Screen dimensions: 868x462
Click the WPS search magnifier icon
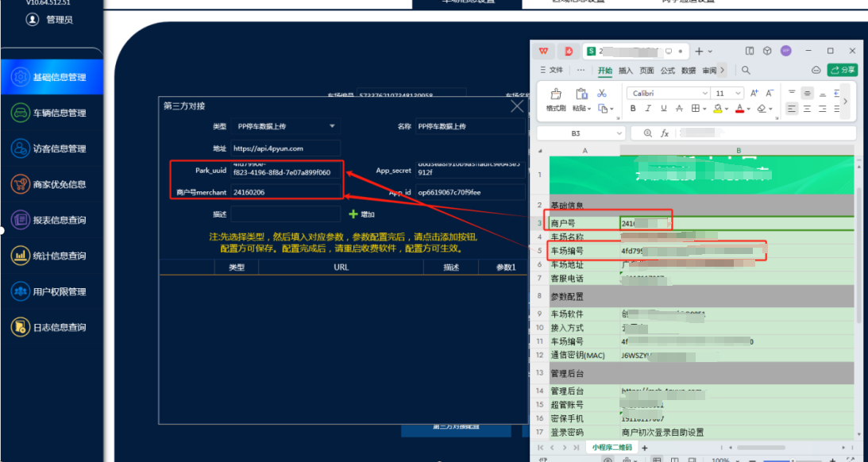[x=746, y=71]
